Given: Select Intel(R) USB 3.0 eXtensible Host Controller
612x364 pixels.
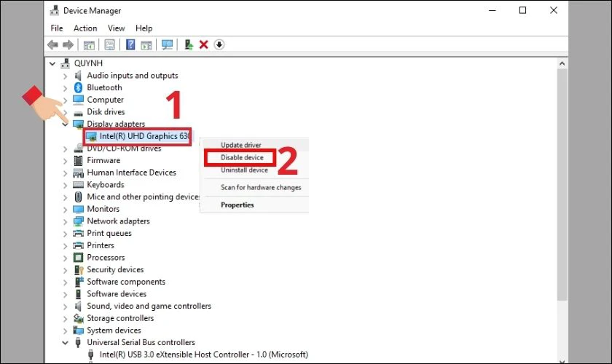Looking at the screenshot, I should (204, 355).
